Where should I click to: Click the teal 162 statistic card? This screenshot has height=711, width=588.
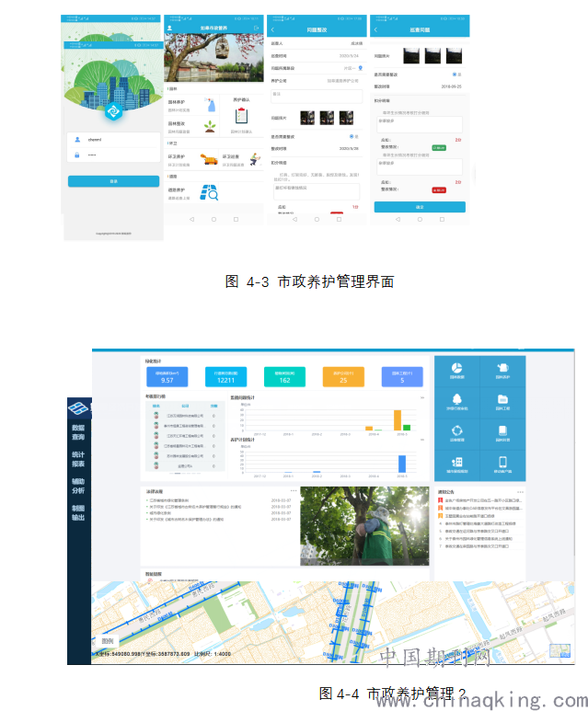click(x=284, y=377)
